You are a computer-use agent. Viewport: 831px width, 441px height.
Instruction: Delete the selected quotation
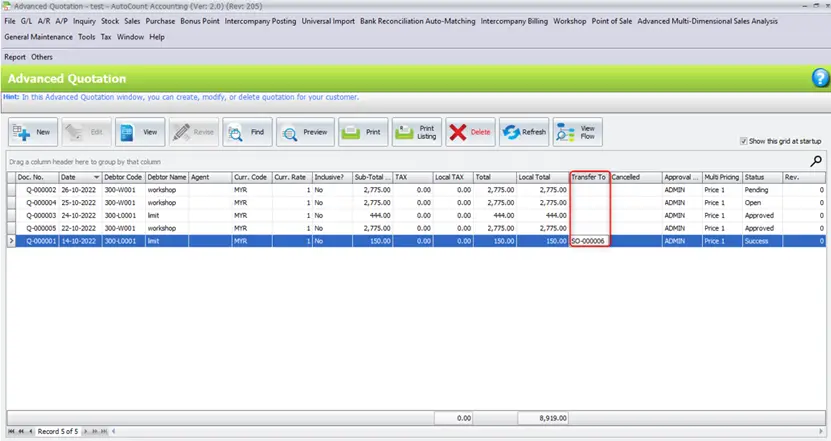469,132
